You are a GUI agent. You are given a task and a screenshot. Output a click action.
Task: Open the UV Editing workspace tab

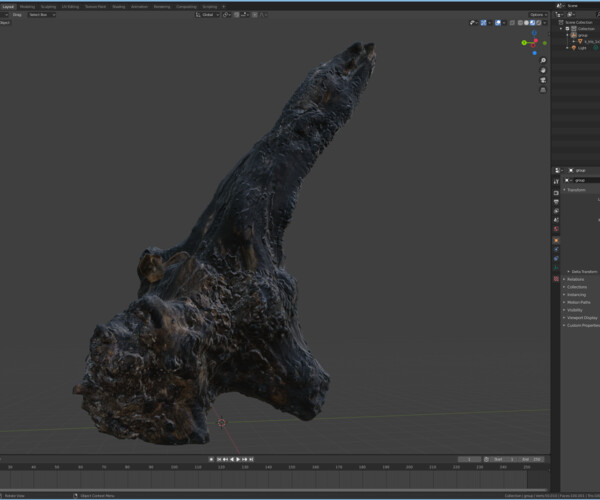70,7
